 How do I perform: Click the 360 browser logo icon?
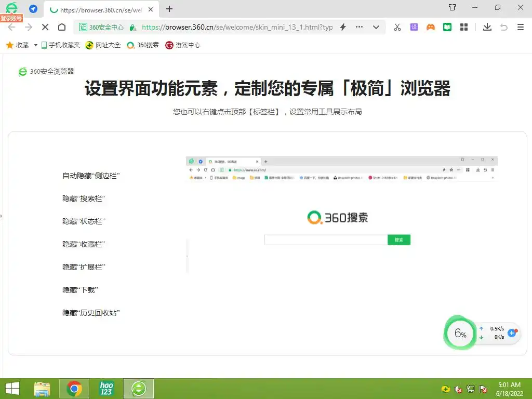pos(11,8)
